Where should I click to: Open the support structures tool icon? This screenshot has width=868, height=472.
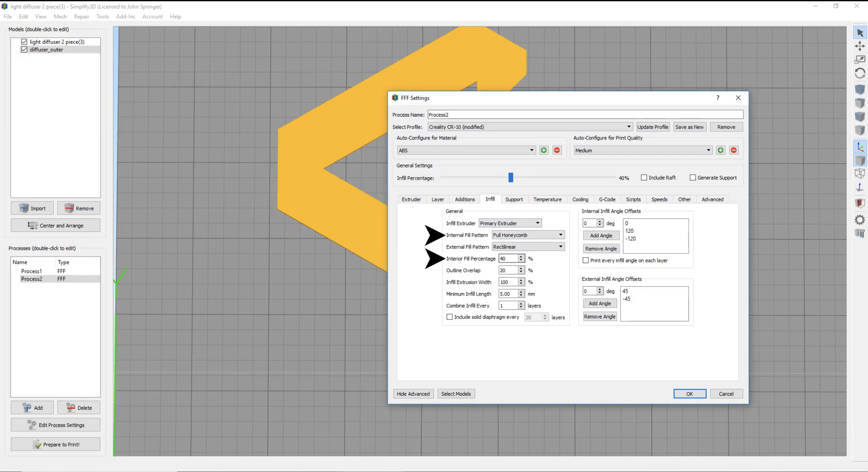click(860, 234)
